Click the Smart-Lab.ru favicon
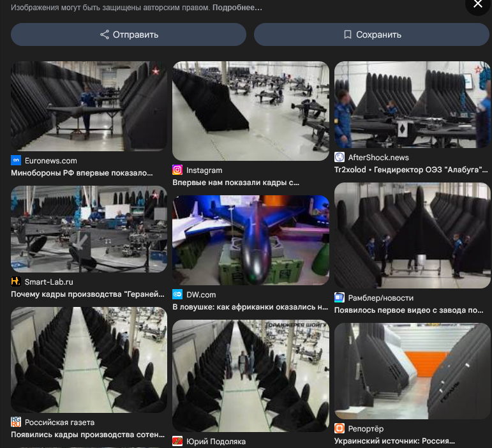The width and height of the screenshot is (492, 448). click(x=16, y=281)
